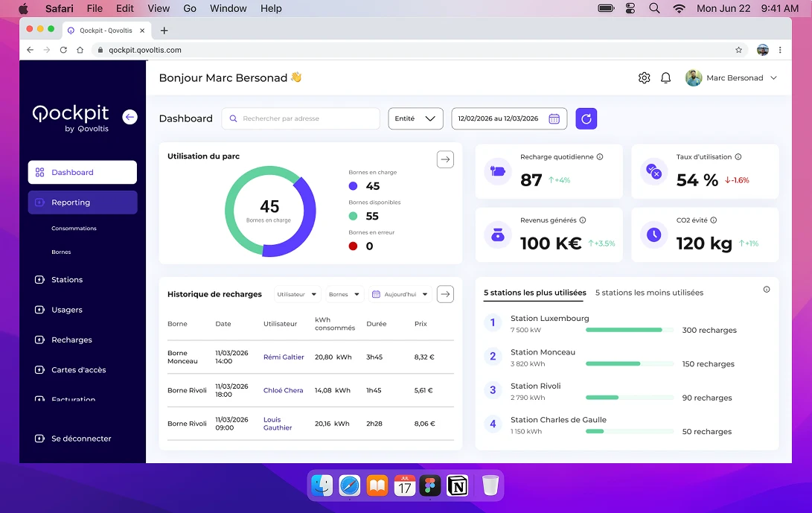Show info for Revenus générés
The width and height of the screenshot is (812, 513).
(583, 220)
